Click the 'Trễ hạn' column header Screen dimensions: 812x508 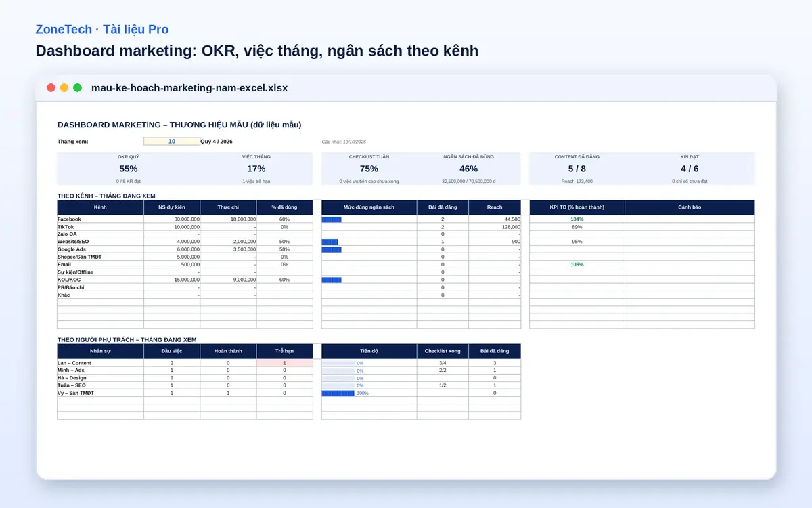(284, 351)
